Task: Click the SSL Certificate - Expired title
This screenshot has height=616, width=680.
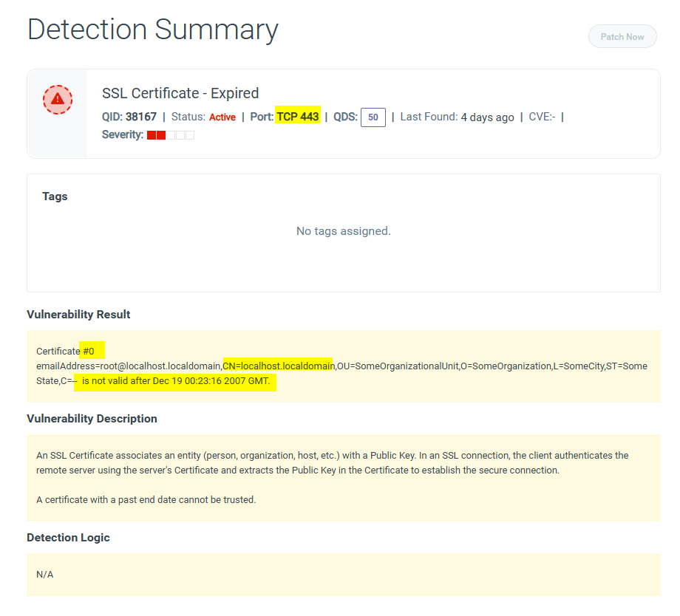Action: (x=180, y=93)
